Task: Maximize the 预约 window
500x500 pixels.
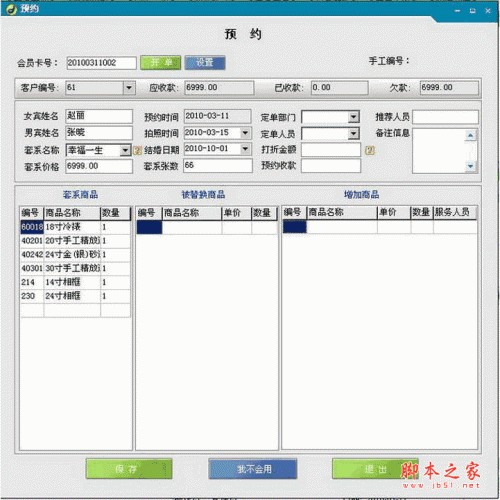Action: click(x=472, y=11)
